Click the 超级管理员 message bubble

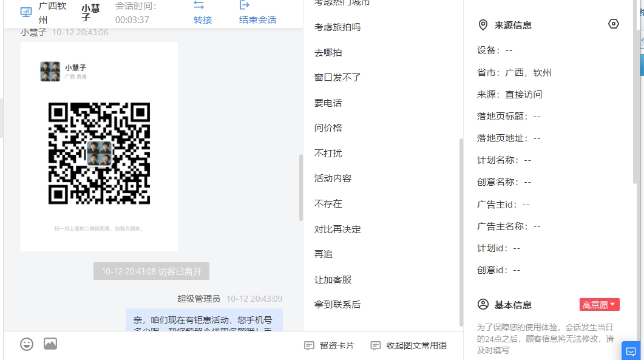(204, 320)
